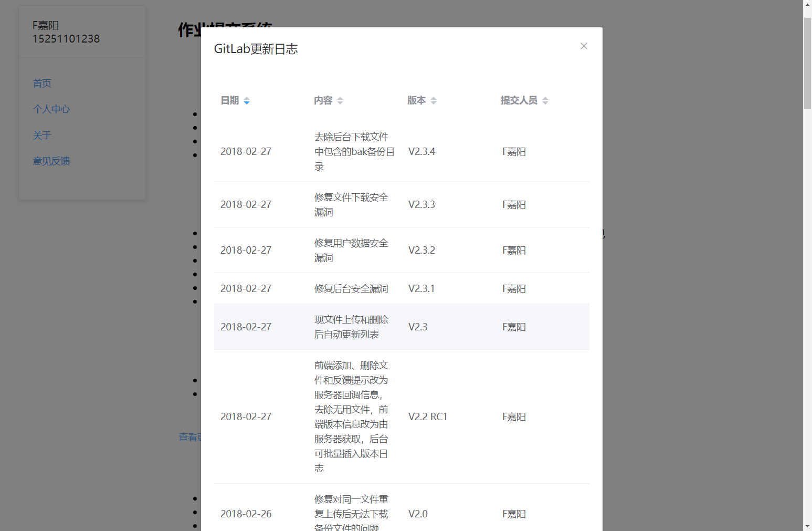Image resolution: width=812 pixels, height=531 pixels.
Task: Go to 个人中心 in the sidebar
Action: (x=51, y=109)
